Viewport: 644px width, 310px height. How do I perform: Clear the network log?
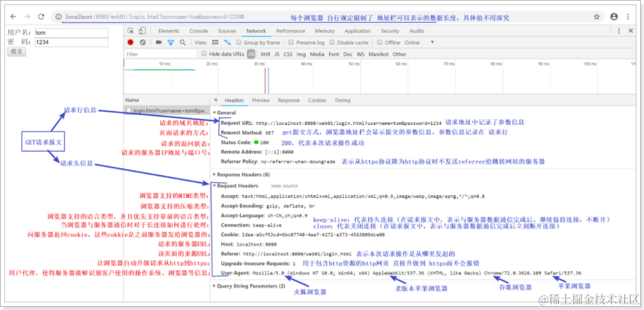click(x=143, y=42)
